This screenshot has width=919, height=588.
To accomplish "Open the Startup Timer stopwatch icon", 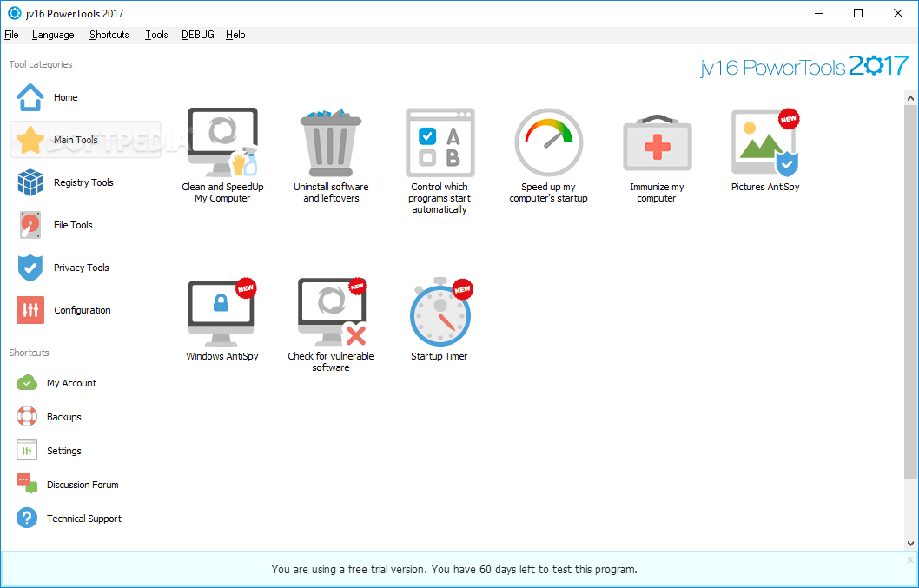I will tap(440, 312).
